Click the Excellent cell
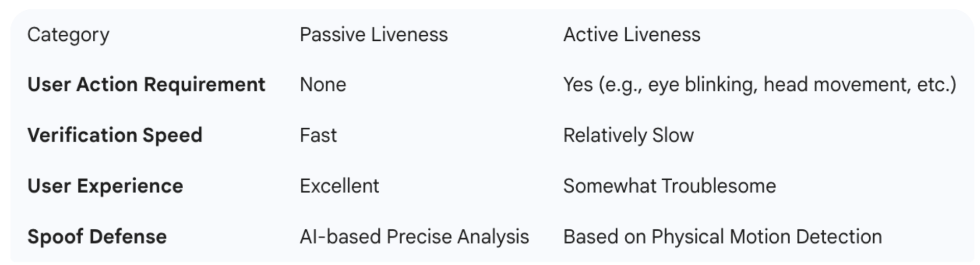 pos(339,186)
